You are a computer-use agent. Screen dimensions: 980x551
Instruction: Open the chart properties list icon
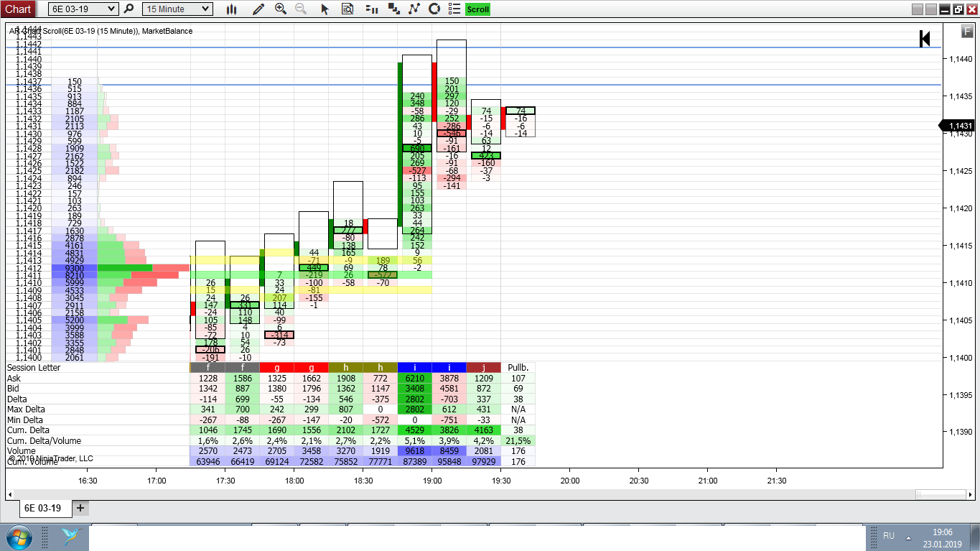click(x=454, y=9)
